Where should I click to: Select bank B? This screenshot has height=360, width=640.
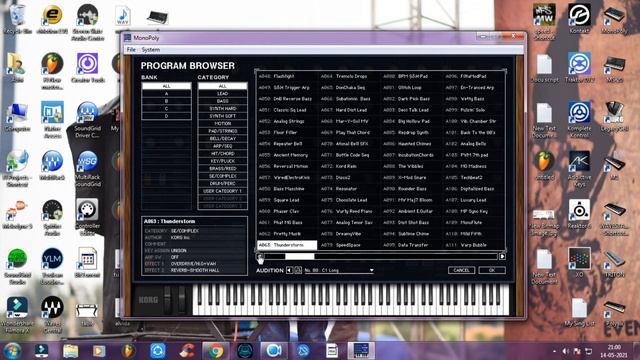point(166,101)
